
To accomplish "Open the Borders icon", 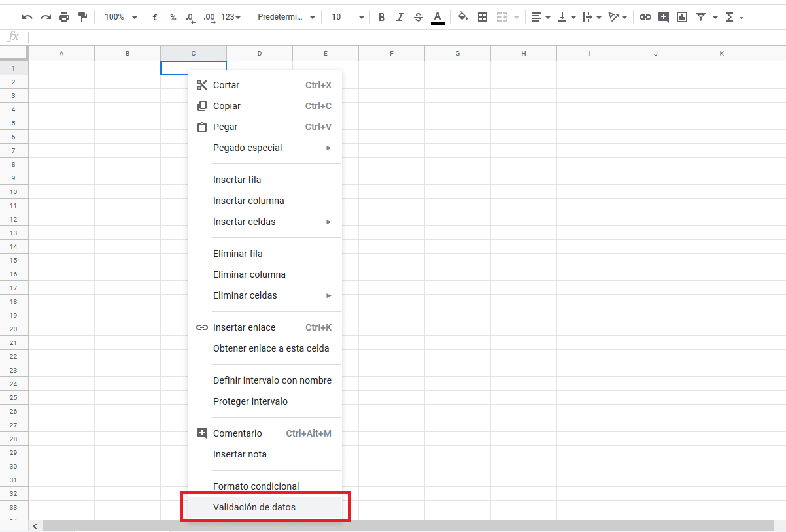I will [482, 16].
